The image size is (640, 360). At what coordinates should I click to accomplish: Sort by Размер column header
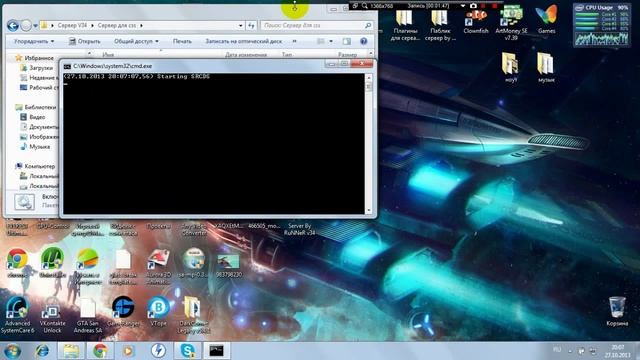pyautogui.click(x=347, y=55)
